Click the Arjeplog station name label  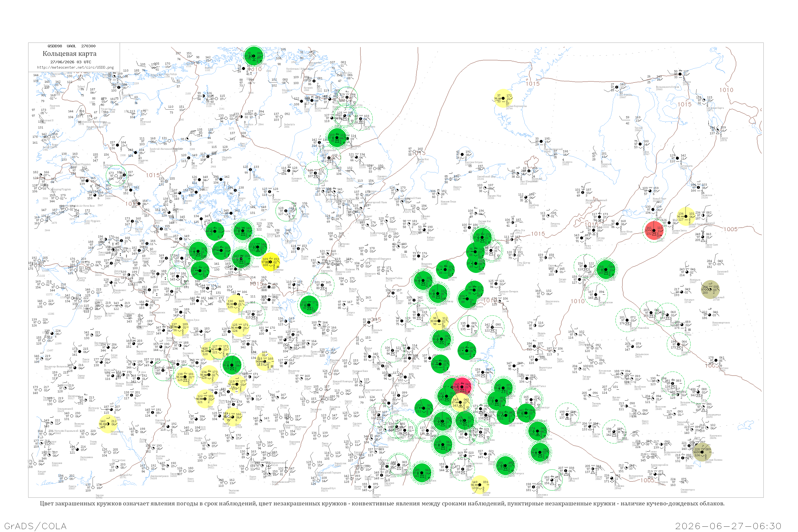pos(210,104)
